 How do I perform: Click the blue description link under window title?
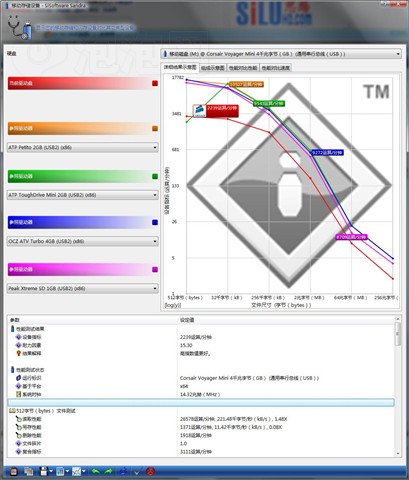tap(85, 28)
